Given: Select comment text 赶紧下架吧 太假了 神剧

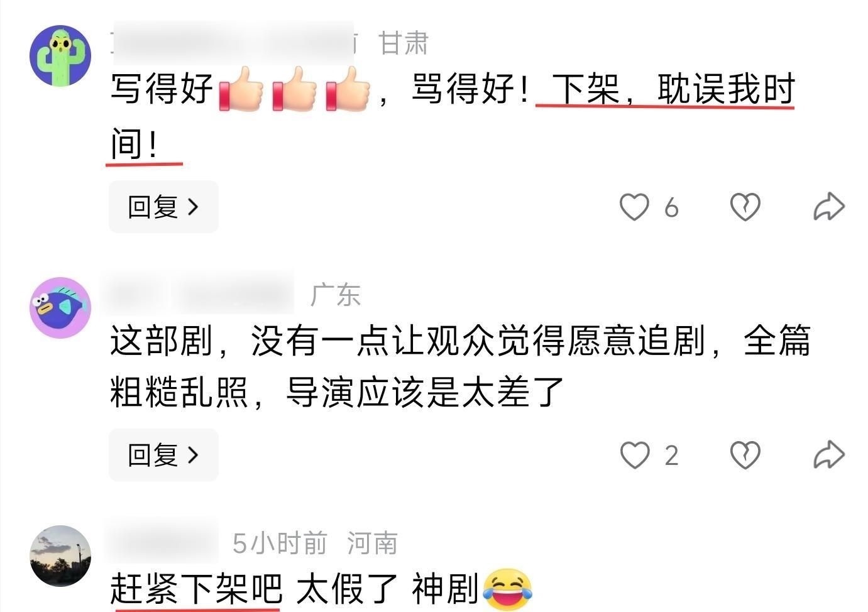Looking at the screenshot, I should pyautogui.click(x=321, y=589).
